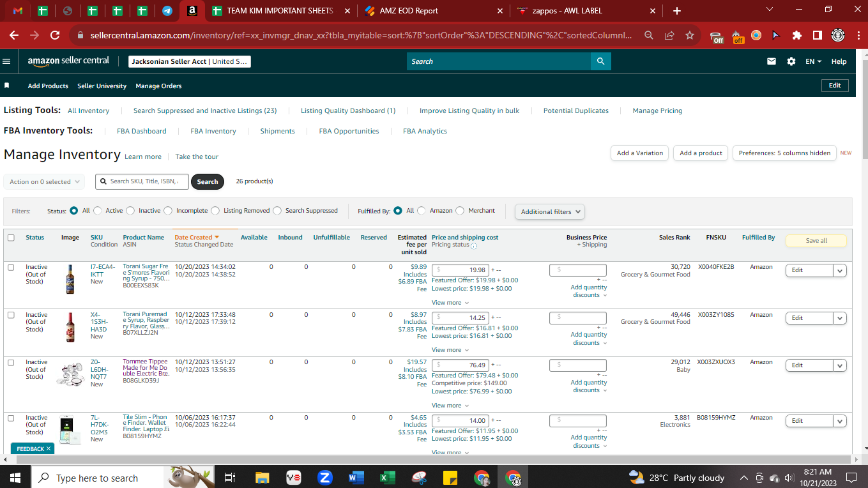Open the FBA Dashboard tab
Viewport: 868px width, 488px height.
[x=142, y=131]
